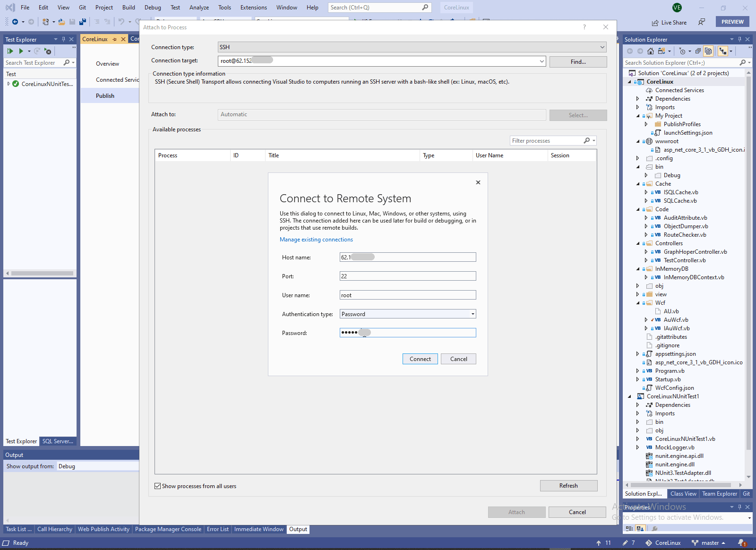Click the search icon in Test Explorer search box
756x550 pixels.
click(x=67, y=62)
